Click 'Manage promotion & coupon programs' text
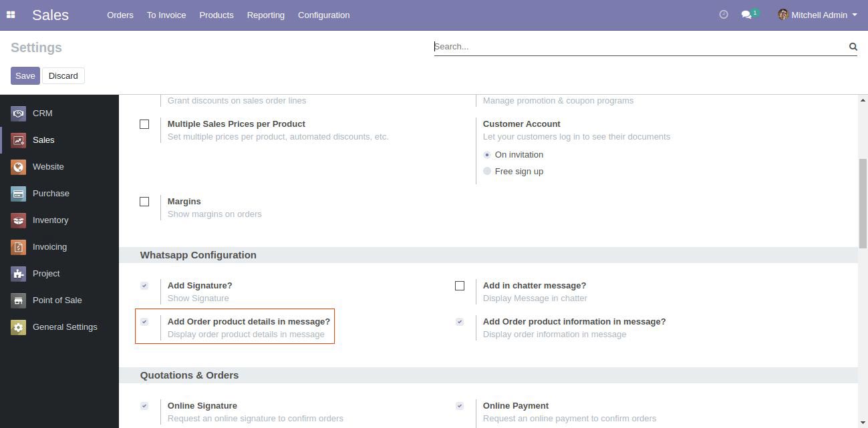Viewport: 868px width, 428px height. click(x=558, y=101)
